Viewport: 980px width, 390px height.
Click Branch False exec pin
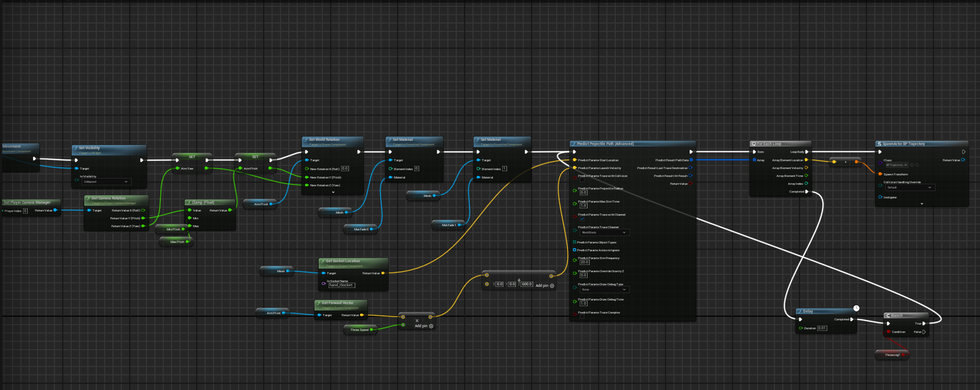pyautogui.click(x=924, y=332)
